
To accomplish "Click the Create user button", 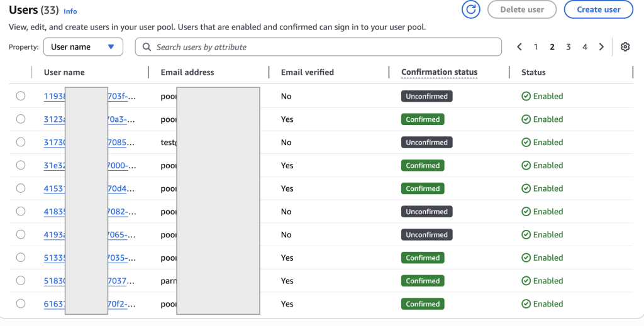I will 598,9.
